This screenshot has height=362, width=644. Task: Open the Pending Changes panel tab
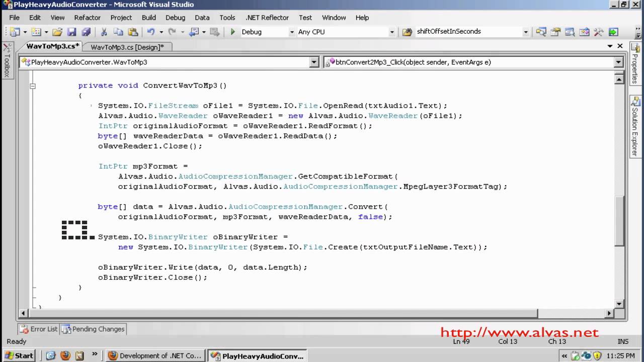pyautogui.click(x=93, y=329)
